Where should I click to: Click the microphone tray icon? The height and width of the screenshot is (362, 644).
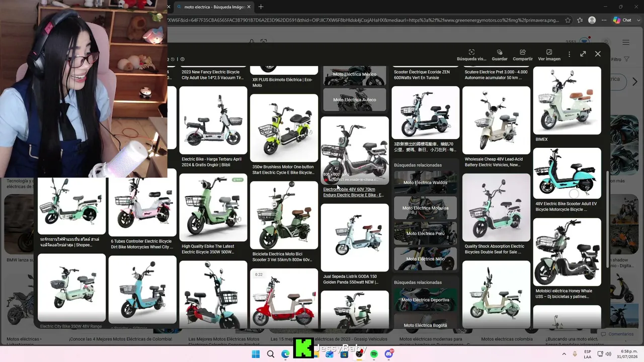tap(575, 354)
